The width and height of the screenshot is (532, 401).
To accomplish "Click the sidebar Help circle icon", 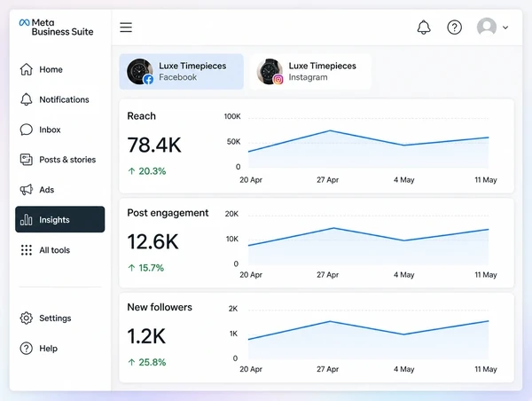I will click(26, 349).
